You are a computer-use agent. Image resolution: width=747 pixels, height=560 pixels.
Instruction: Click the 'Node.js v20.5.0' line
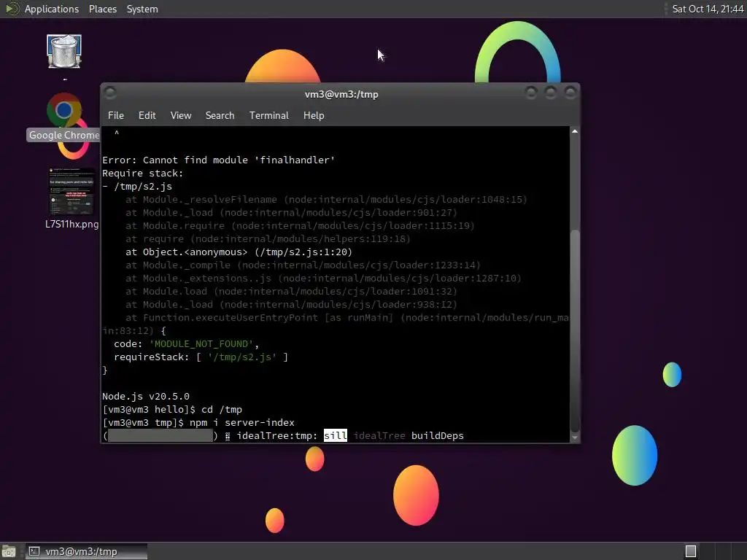pos(146,396)
